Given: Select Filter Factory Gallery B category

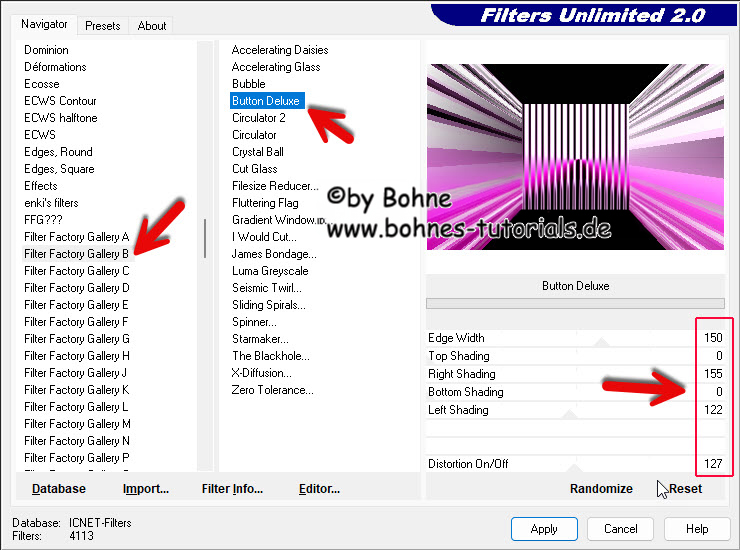Looking at the screenshot, I should [x=77, y=254].
